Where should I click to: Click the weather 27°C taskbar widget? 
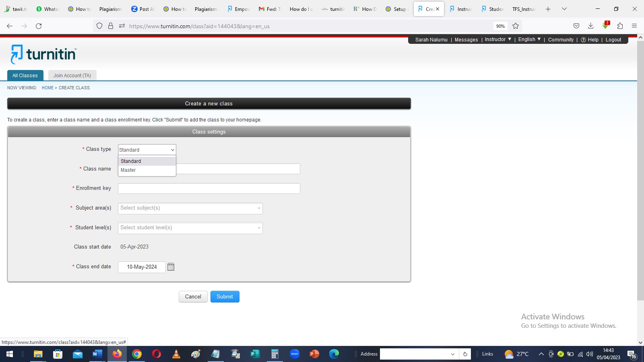(517, 354)
